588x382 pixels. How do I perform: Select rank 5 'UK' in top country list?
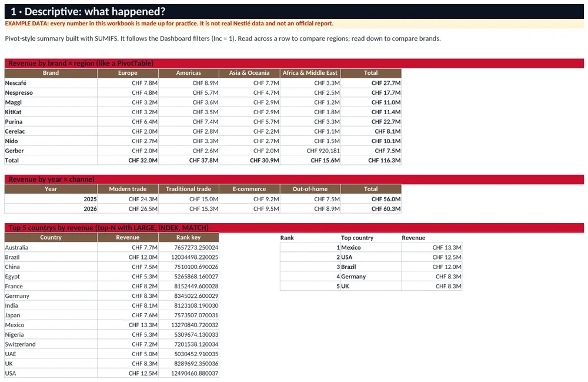(371, 286)
